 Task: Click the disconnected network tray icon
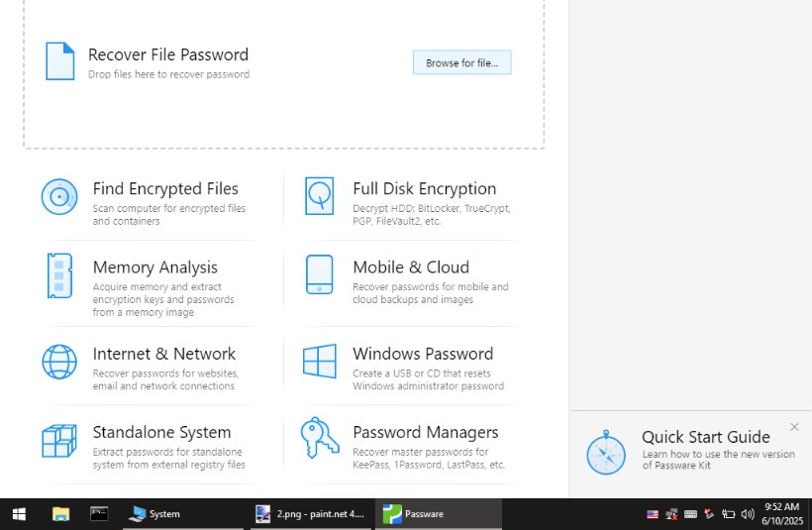coord(671,514)
